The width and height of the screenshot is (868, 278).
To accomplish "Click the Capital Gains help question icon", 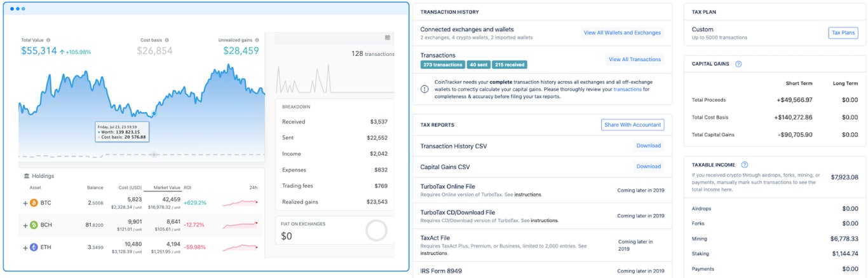I will coord(738,64).
